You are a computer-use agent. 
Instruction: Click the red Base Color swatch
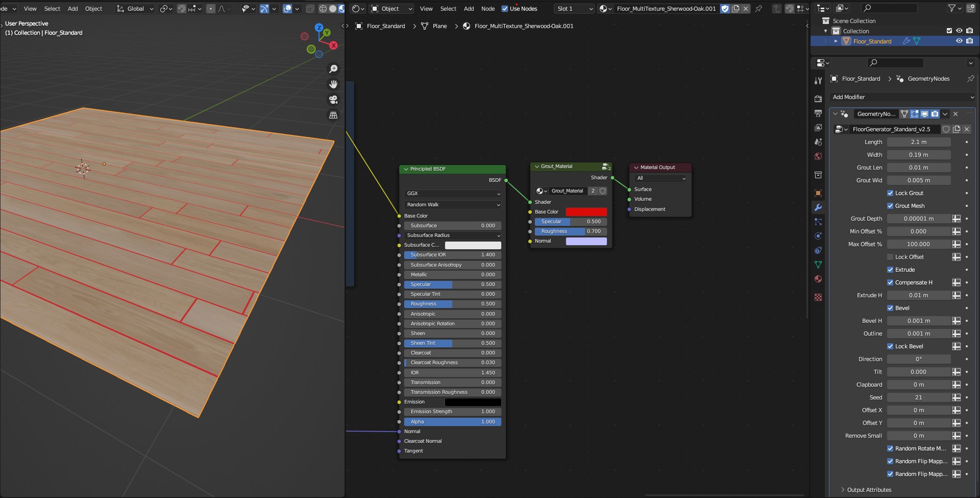586,212
